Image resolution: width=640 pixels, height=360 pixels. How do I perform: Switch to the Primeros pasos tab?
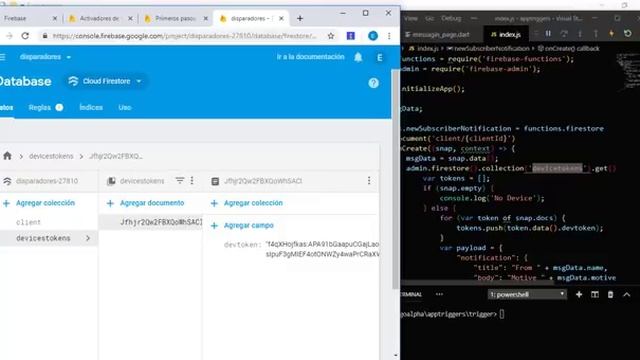[175, 18]
